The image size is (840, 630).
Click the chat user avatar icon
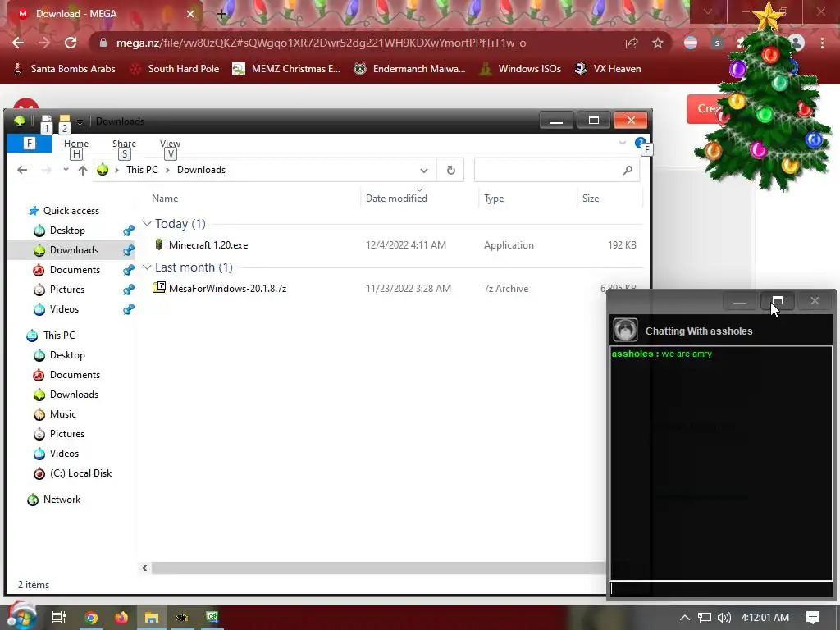(x=624, y=330)
